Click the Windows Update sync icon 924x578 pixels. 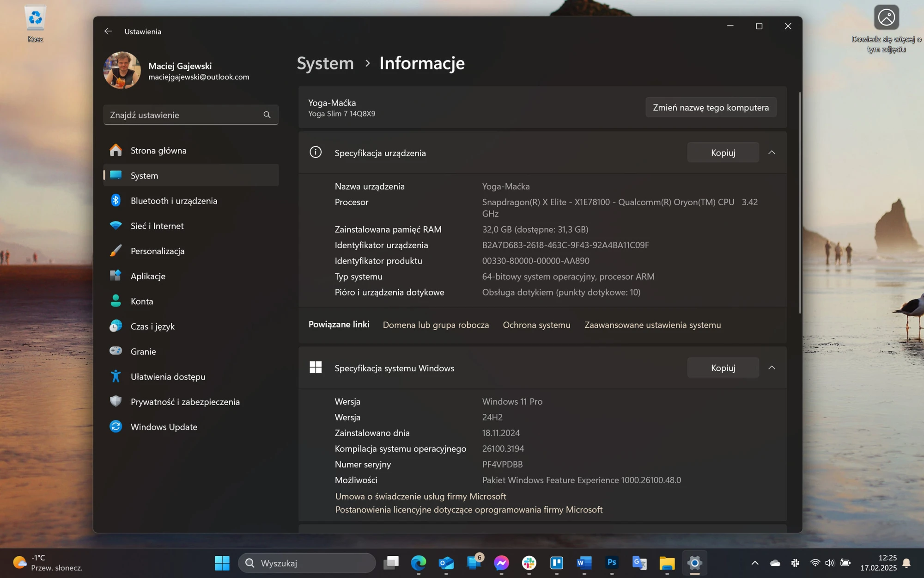click(115, 426)
